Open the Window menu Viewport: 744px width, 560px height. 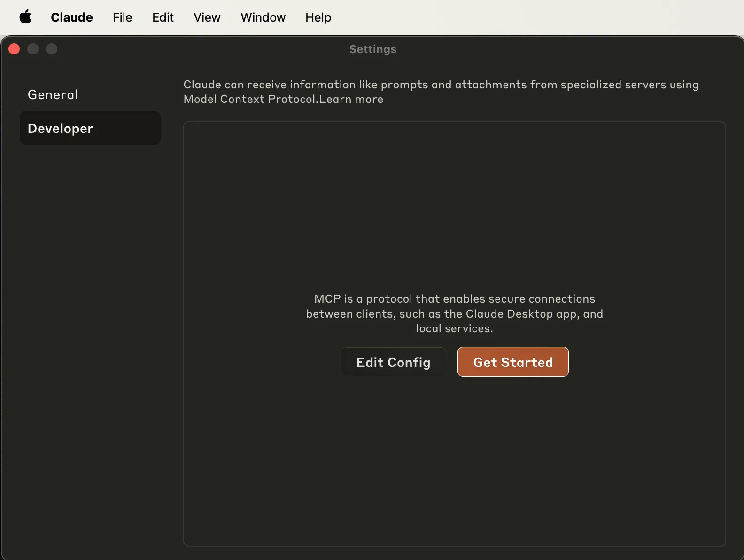coord(263,17)
